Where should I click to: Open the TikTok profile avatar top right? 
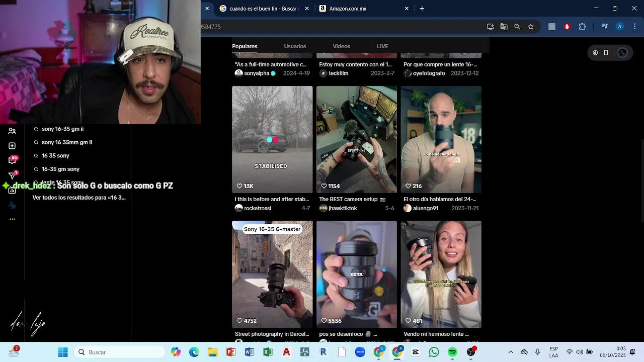click(622, 53)
